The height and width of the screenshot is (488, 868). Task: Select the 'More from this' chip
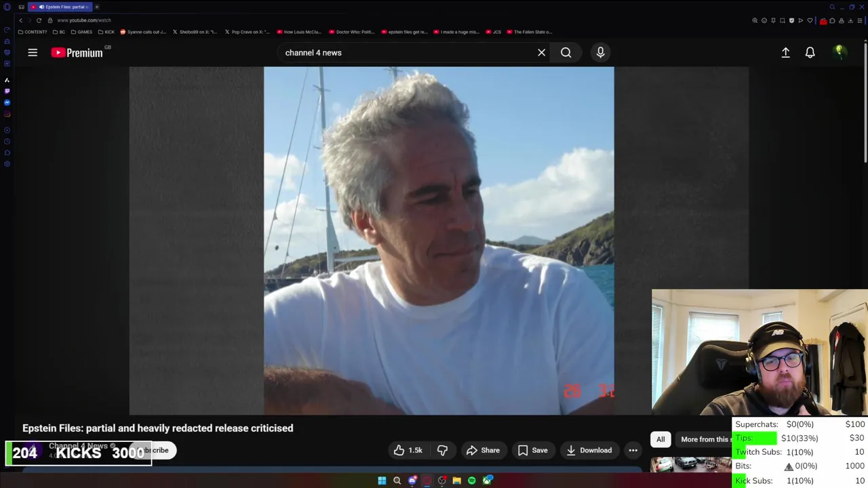705,439
